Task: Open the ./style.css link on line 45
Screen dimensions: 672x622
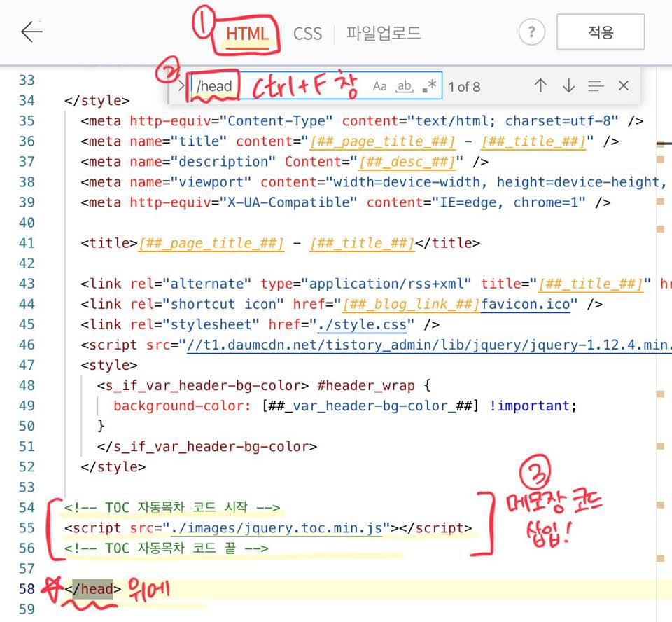Action: pos(362,324)
